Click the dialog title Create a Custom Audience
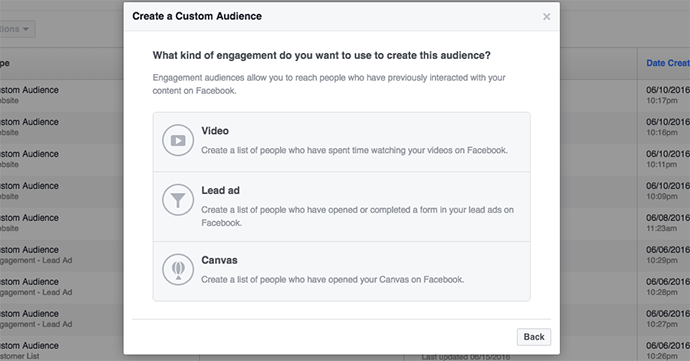This screenshot has height=361, width=690. [197, 16]
